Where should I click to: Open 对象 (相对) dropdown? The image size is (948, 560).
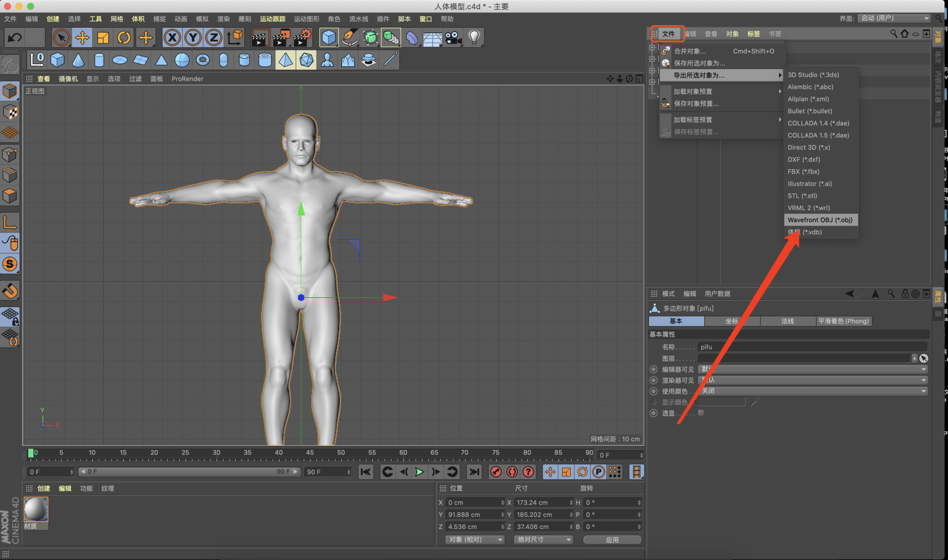point(474,540)
